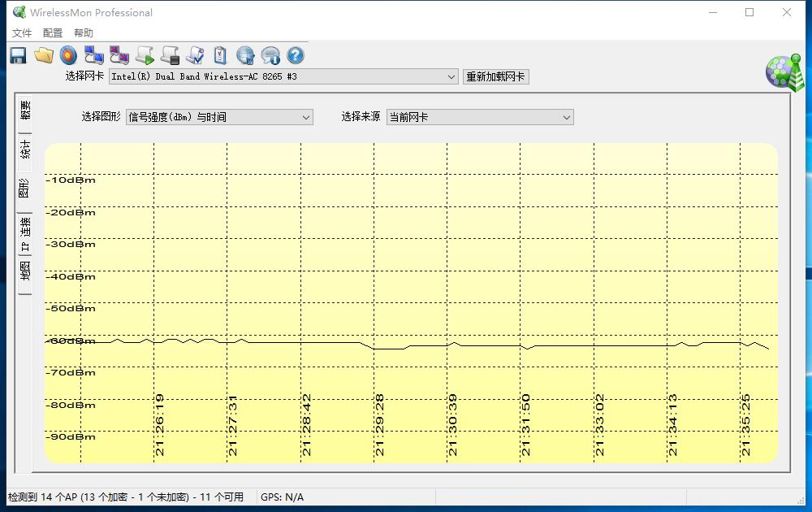The height and width of the screenshot is (512, 812).
Task: Click the Save toolbar icon
Action: tap(17, 55)
